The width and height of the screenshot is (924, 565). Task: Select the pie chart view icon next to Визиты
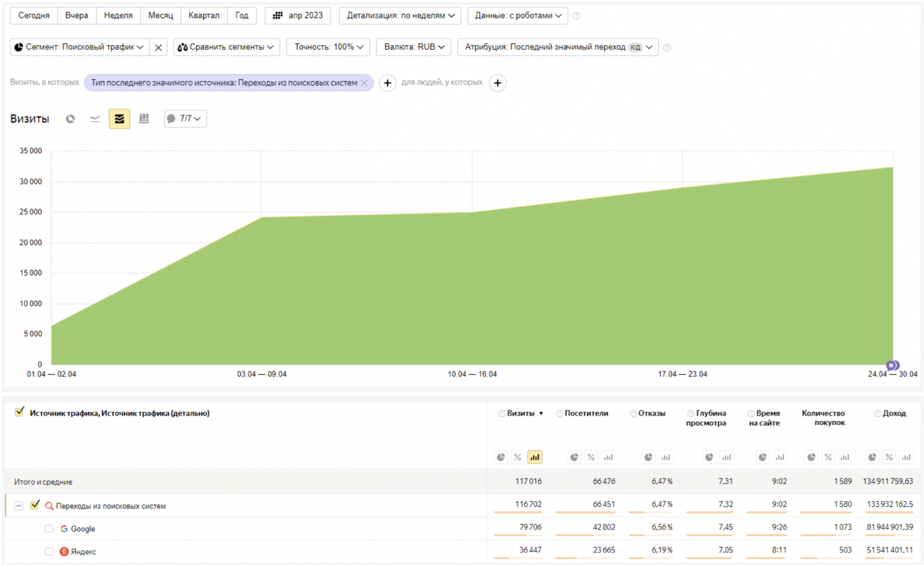coord(70,118)
